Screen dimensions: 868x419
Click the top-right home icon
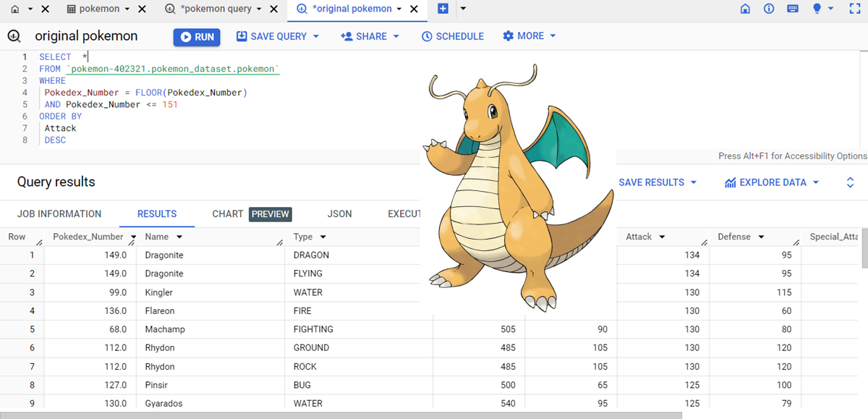745,9
